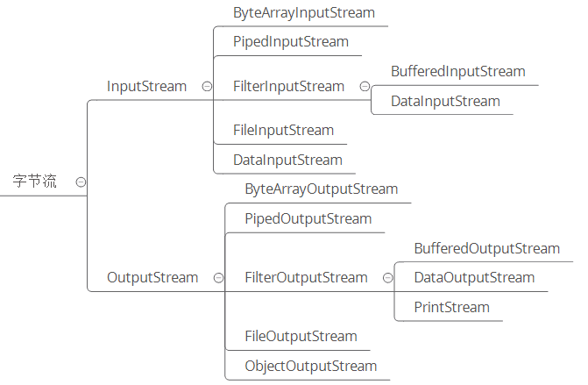Select the 字节流 root topic
Viewport: 588px width, 385px height.
click(34, 182)
